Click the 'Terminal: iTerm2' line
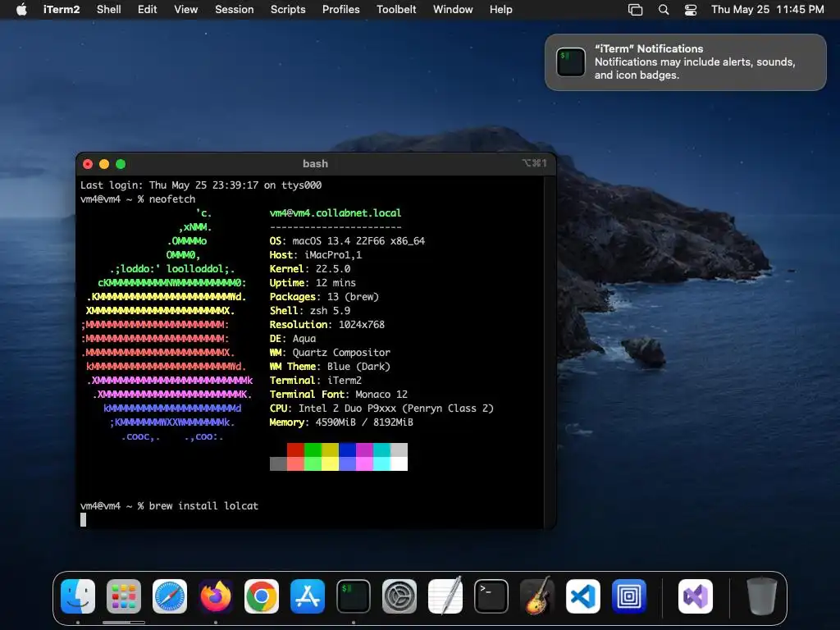The width and height of the screenshot is (840, 630). point(316,381)
